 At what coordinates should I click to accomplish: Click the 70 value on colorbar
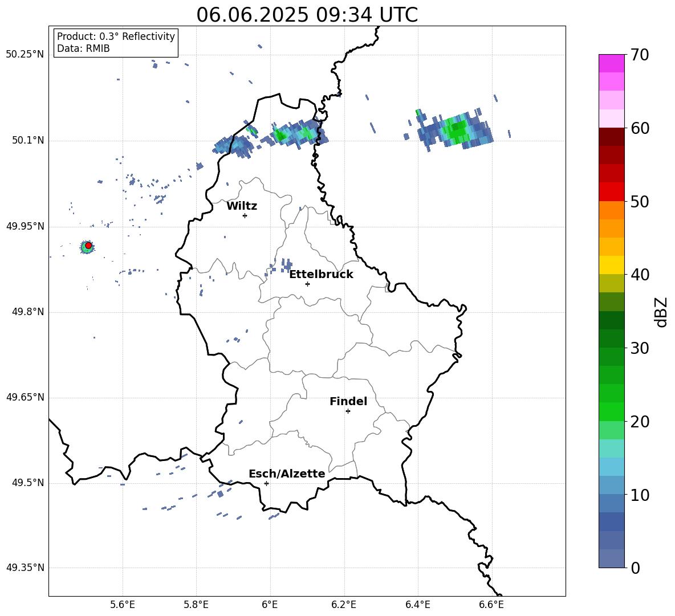point(640,55)
